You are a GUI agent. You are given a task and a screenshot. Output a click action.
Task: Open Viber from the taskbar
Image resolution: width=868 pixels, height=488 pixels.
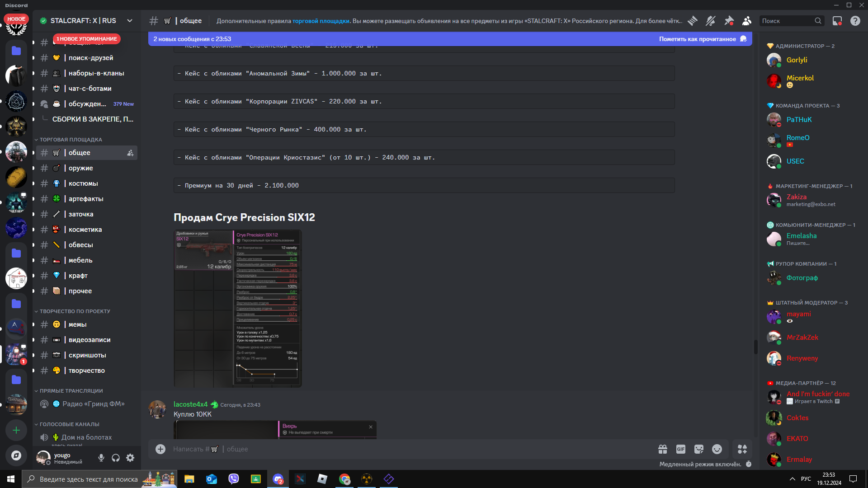click(x=234, y=479)
